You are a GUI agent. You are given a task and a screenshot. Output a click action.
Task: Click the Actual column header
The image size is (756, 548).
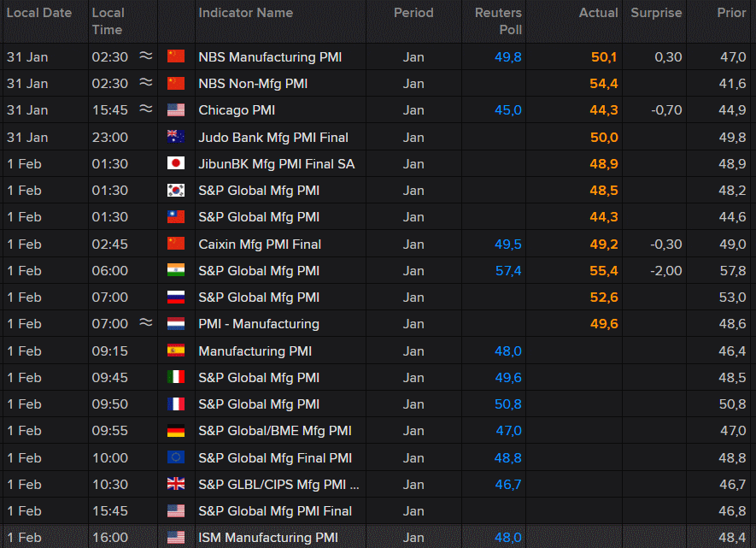(598, 13)
